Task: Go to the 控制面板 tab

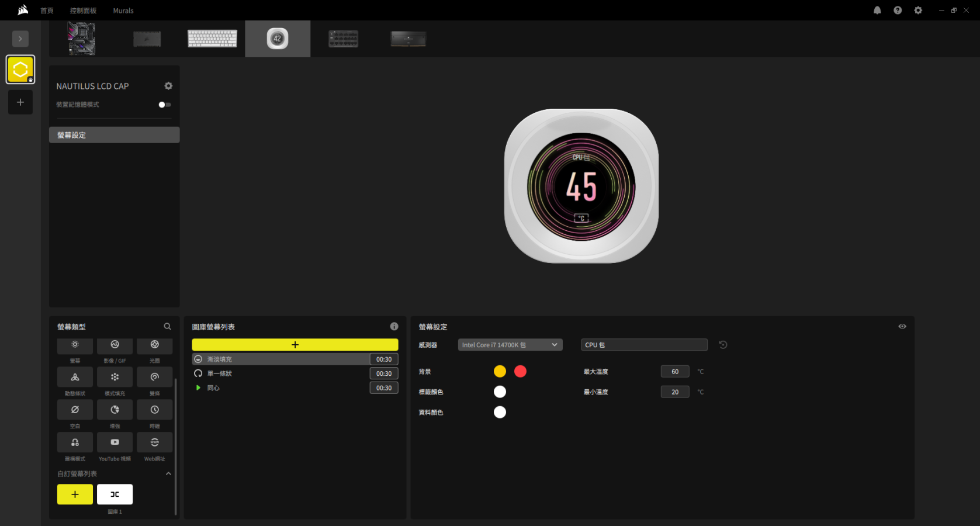Action: [x=83, y=11]
